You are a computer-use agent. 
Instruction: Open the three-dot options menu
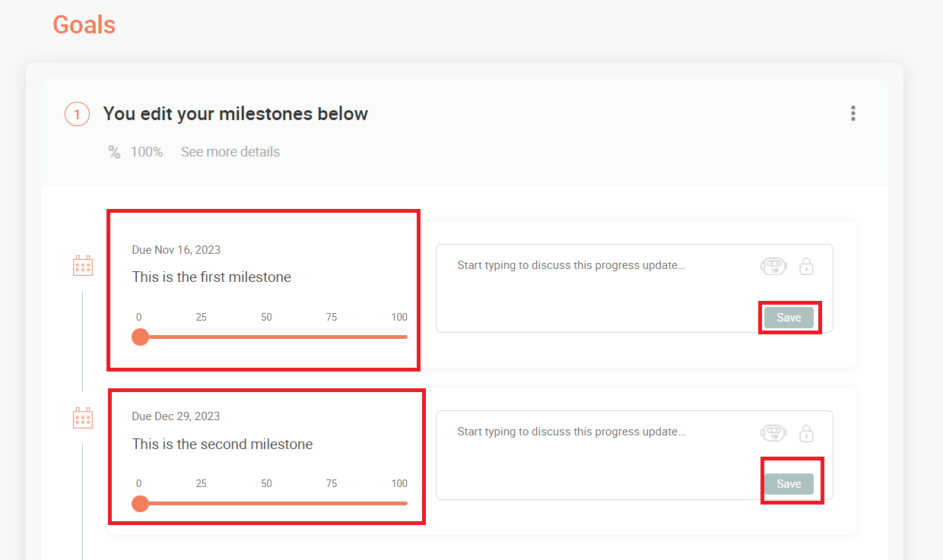(x=853, y=113)
